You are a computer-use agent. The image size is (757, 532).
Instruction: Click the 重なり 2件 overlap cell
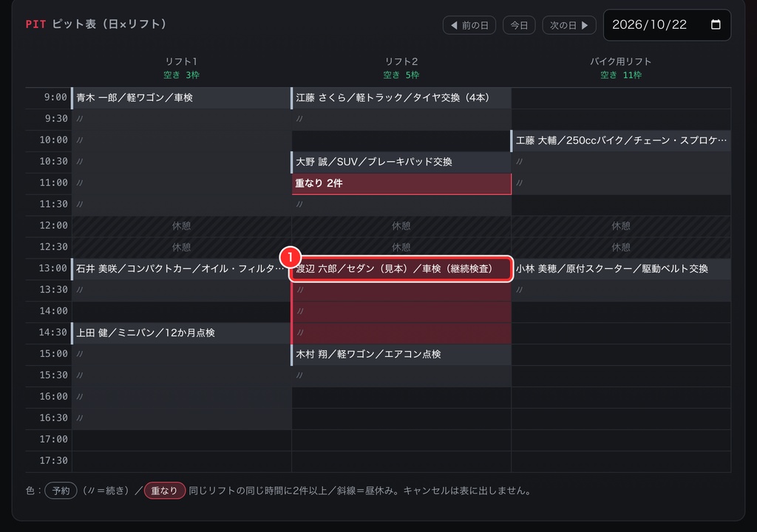tap(401, 183)
